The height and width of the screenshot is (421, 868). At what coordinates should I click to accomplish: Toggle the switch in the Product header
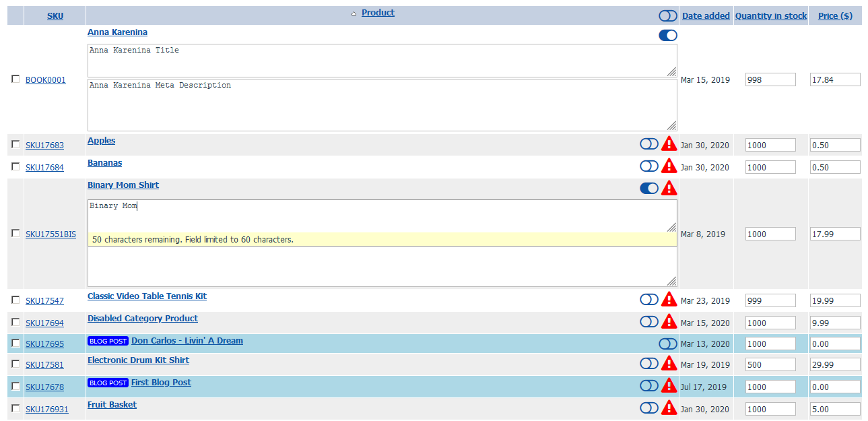tap(667, 15)
